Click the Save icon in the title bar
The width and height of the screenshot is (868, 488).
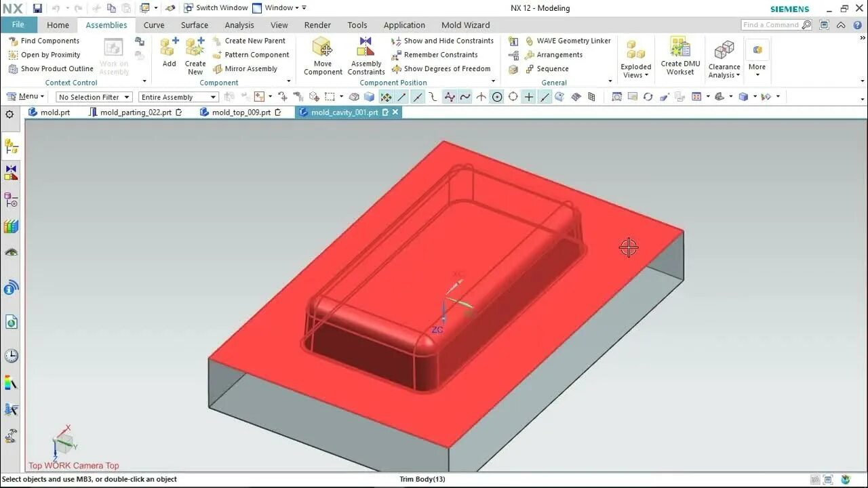[37, 8]
